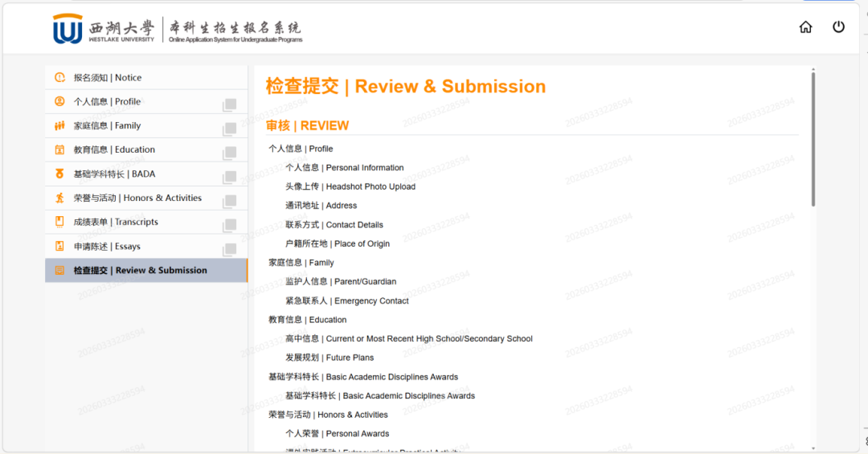The height and width of the screenshot is (454, 868).
Task: Click the stacked pages icon beside Transcripts
Action: [x=229, y=225]
